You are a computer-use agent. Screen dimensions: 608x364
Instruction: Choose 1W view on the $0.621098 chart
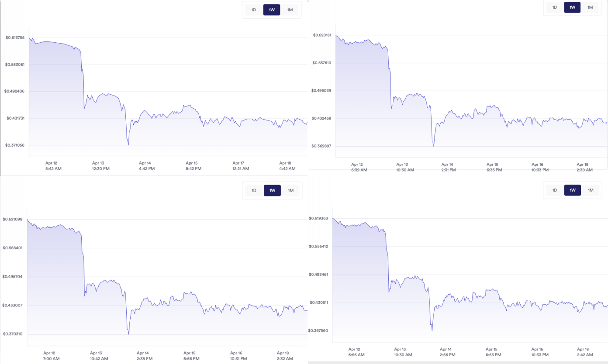tap(272, 190)
